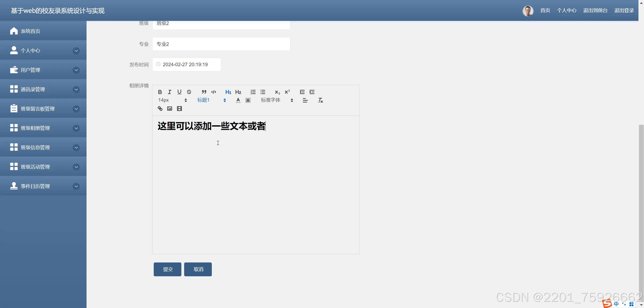
Task: Open the 标准字体 font dropdown
Action: [x=277, y=100]
